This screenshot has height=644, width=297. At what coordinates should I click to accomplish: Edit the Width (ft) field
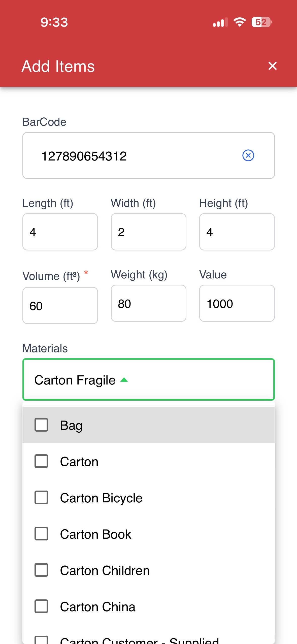click(149, 232)
